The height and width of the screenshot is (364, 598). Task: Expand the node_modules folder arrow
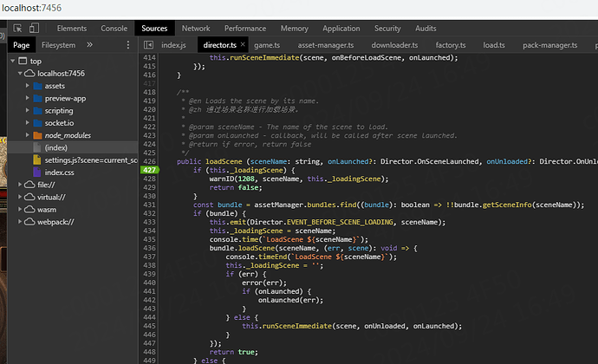click(x=28, y=135)
